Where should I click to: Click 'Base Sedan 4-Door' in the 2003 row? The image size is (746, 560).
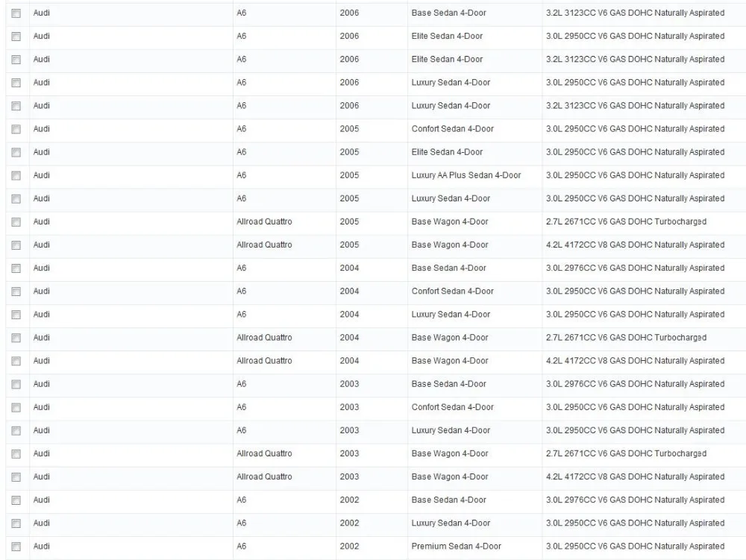pyautogui.click(x=448, y=384)
